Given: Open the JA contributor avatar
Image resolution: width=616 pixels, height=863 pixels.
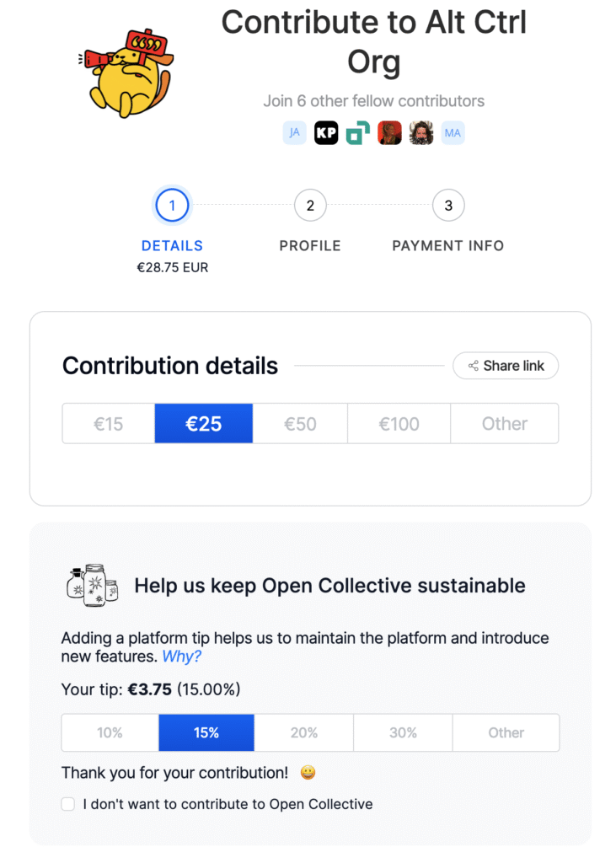Looking at the screenshot, I should click(x=294, y=132).
